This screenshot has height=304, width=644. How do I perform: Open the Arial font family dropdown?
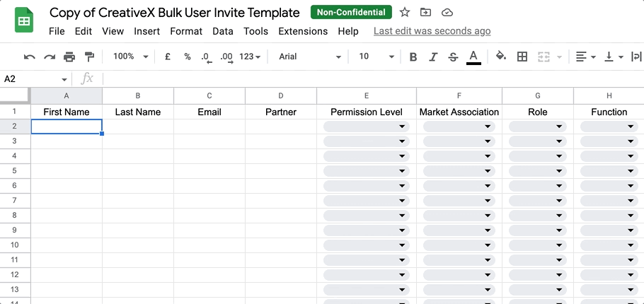click(x=309, y=57)
